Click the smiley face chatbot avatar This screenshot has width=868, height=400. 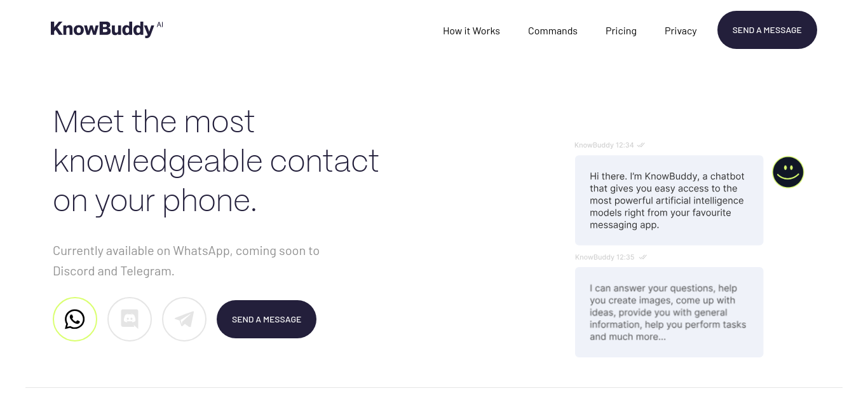(x=788, y=172)
